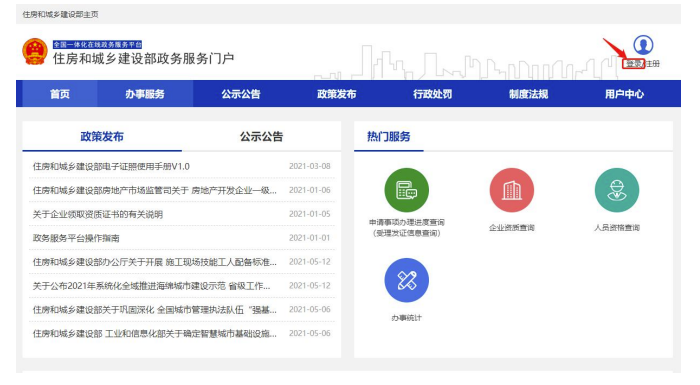Open 政务服务平台操作指南 article
The image size is (700, 385).
(76, 238)
